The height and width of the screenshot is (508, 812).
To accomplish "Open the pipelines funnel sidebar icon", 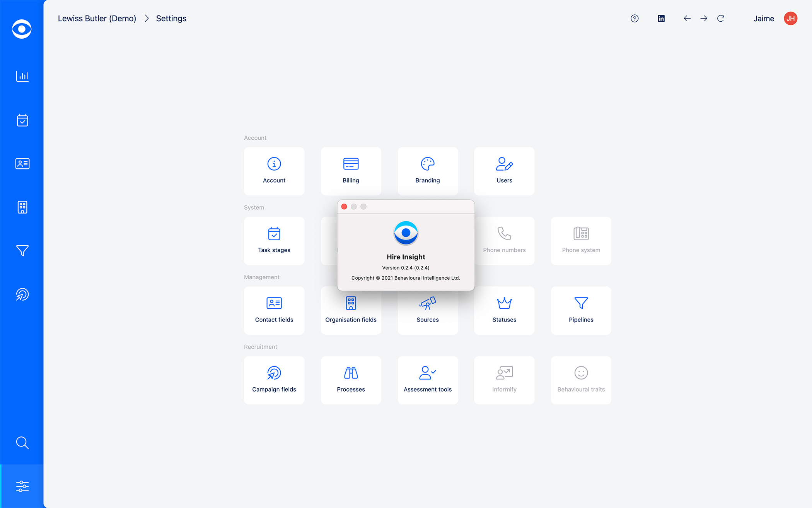I will (22, 251).
